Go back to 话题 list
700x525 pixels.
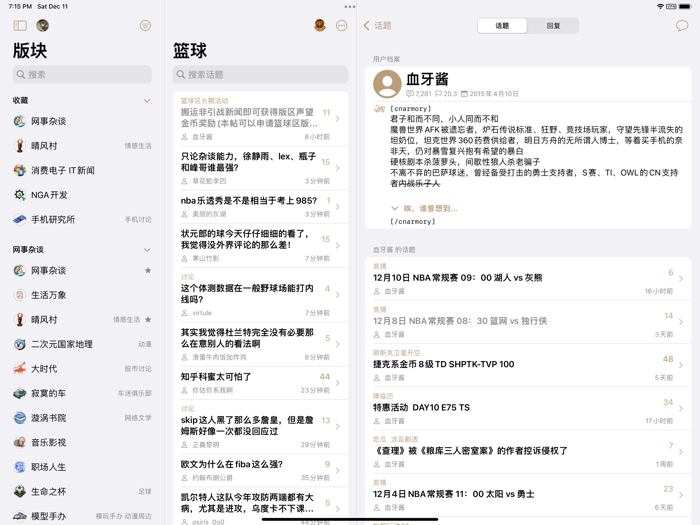(x=378, y=25)
